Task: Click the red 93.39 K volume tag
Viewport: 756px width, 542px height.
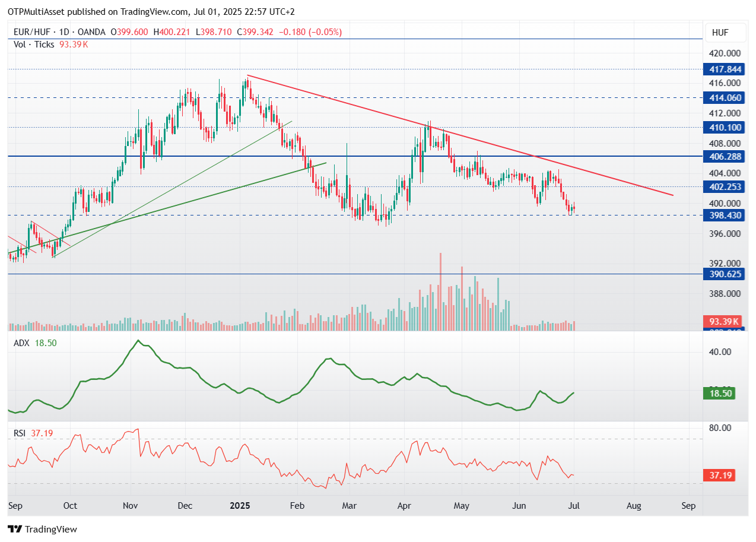Action: click(720, 321)
